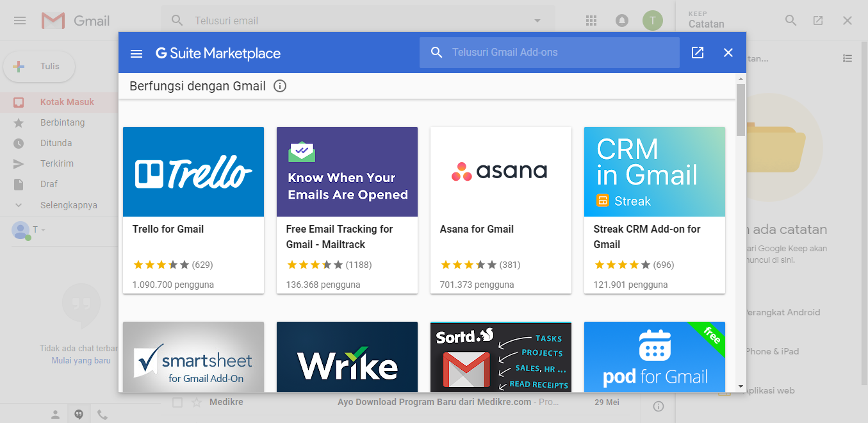Switch to the Hangouts conversations tab
868x423 pixels.
click(x=78, y=415)
